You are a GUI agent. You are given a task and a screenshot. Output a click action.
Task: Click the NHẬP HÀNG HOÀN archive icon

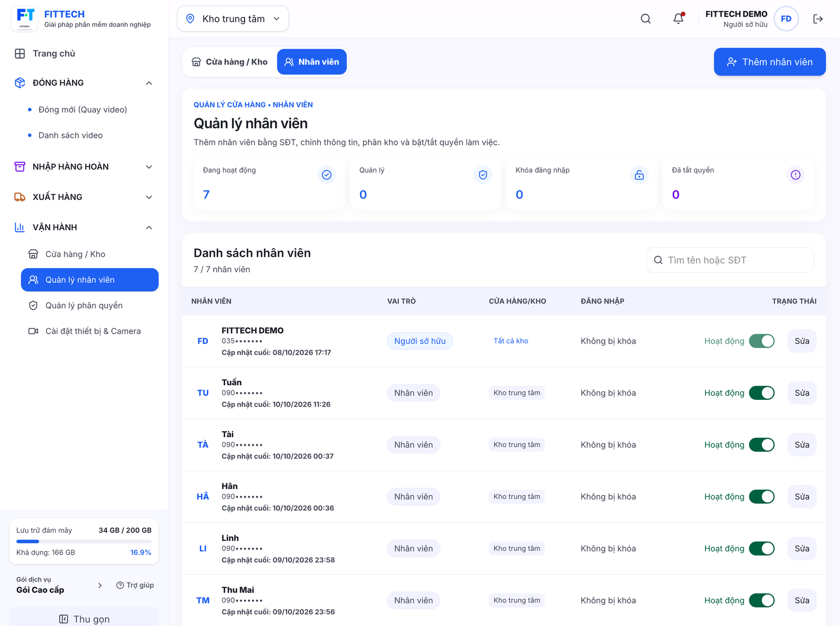[x=20, y=167]
